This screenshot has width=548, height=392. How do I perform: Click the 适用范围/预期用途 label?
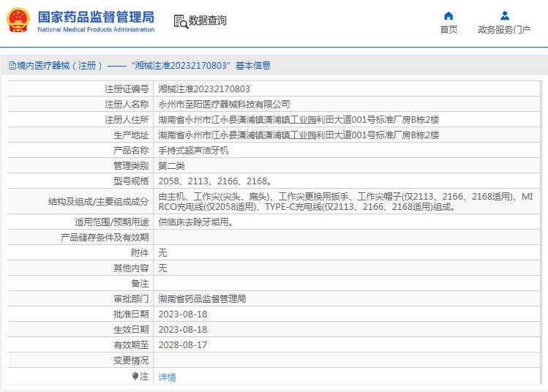click(x=112, y=222)
